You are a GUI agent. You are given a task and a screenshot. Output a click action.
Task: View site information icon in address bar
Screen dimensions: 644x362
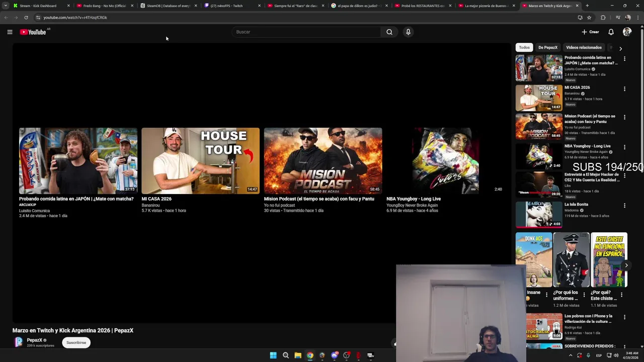[38, 18]
